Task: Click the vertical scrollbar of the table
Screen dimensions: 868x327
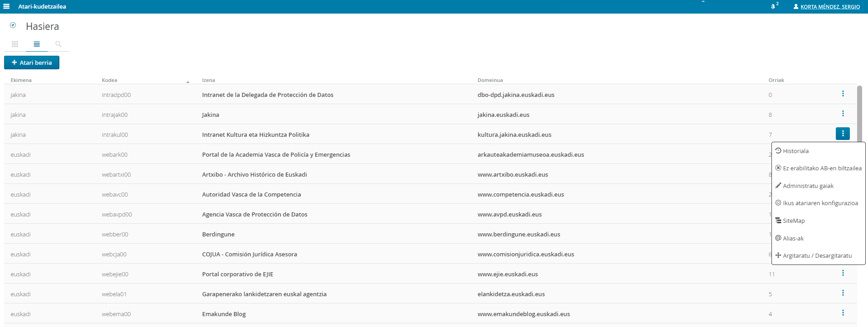Action: 859,113
